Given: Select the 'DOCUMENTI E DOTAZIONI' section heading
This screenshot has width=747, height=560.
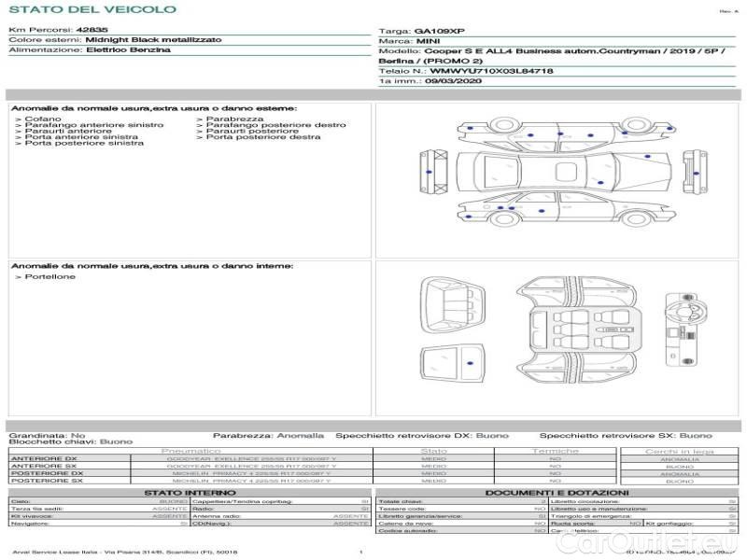Looking at the screenshot, I should (x=557, y=493).
